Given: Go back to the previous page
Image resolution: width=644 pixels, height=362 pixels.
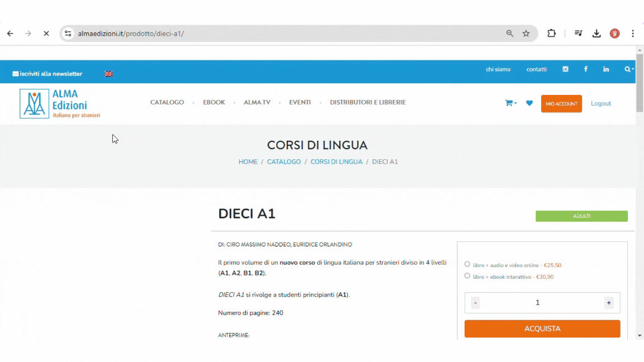Looking at the screenshot, I should [10, 34].
